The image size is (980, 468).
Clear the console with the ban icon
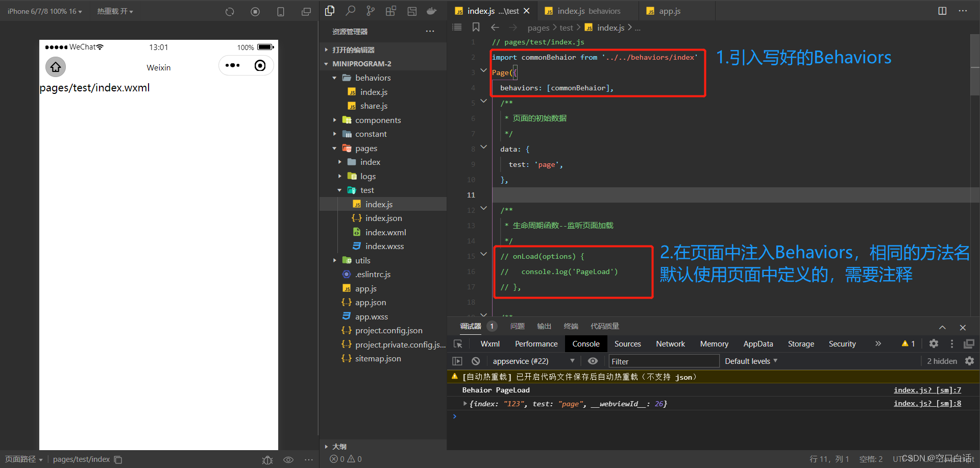coord(476,361)
